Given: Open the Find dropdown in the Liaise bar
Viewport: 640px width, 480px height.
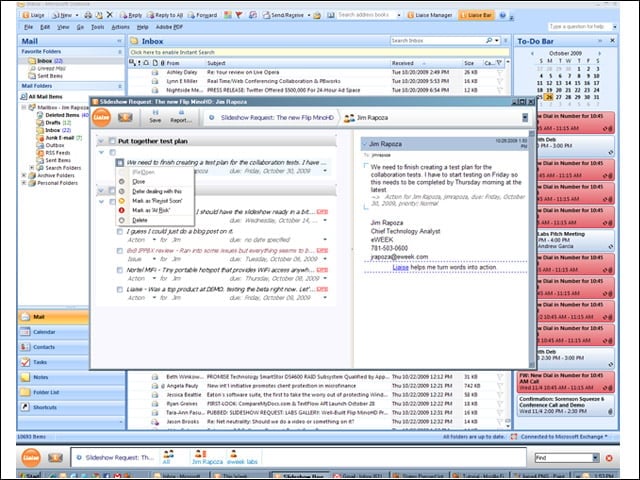Looking at the screenshot, I should tap(596, 458).
